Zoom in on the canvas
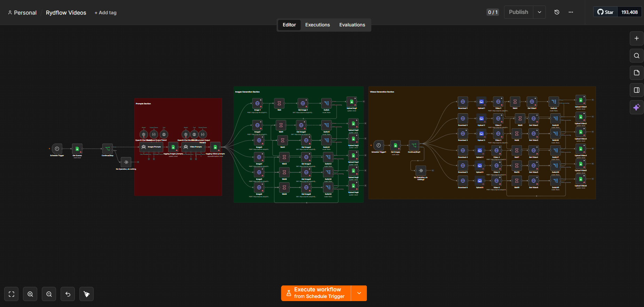 pyautogui.click(x=30, y=294)
